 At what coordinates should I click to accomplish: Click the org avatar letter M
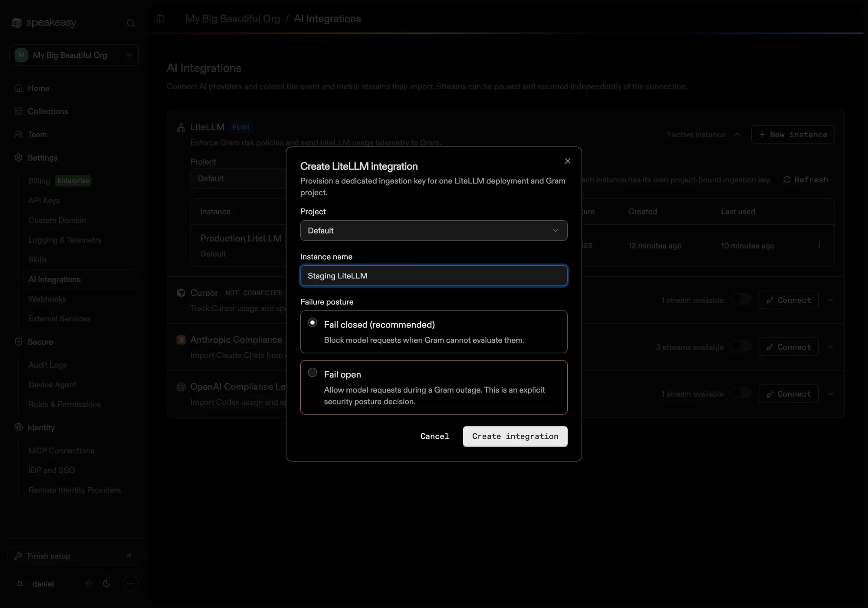21,55
